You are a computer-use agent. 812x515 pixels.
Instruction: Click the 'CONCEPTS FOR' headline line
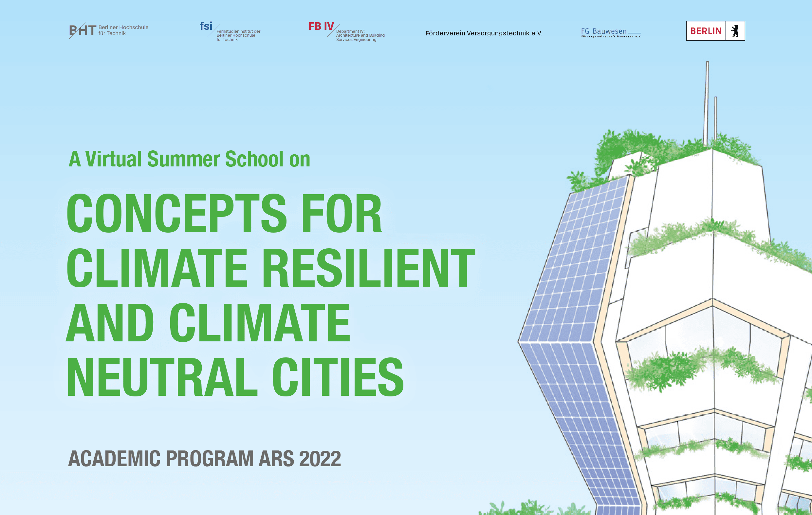(224, 213)
